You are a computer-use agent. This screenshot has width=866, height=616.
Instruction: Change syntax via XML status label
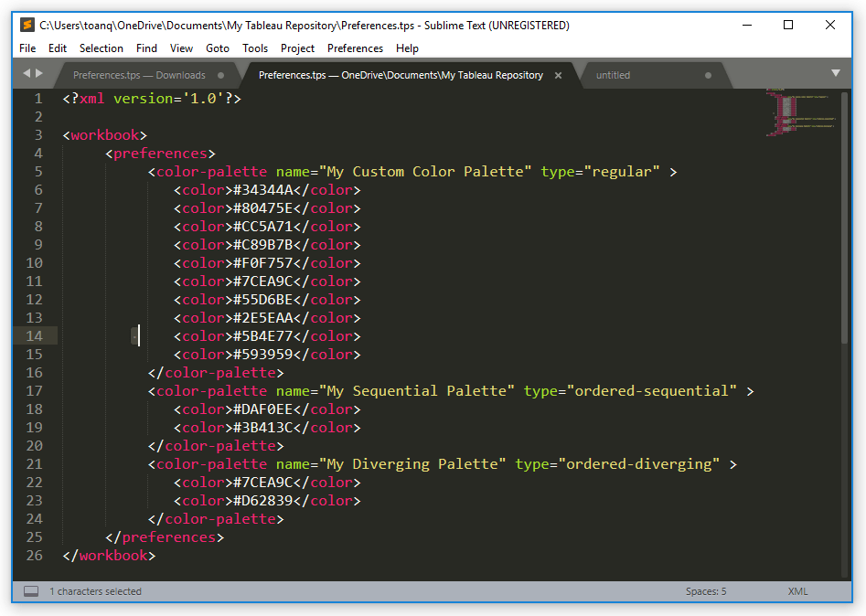[797, 591]
